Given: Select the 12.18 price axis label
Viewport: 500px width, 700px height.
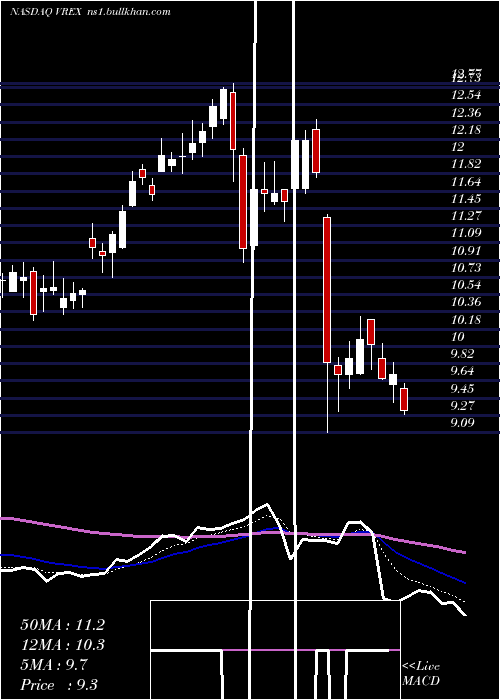Looking at the screenshot, I should [x=466, y=129].
